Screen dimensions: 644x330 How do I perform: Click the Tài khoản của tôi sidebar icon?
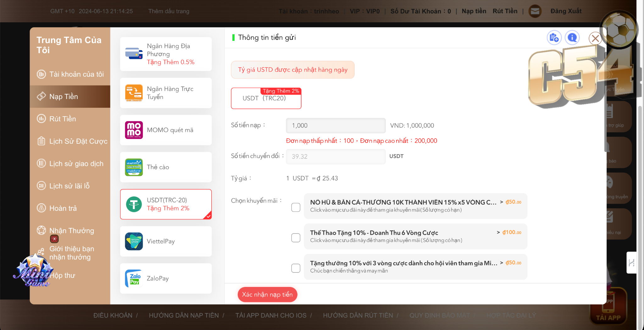[41, 74]
